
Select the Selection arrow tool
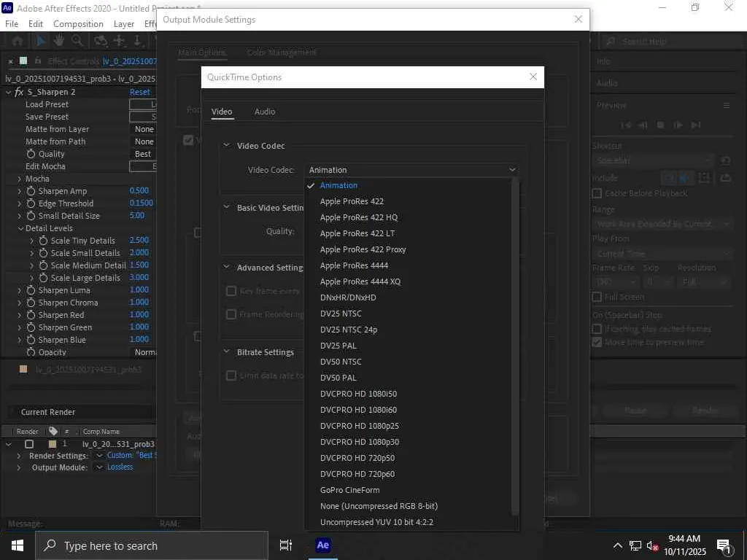pos(41,41)
